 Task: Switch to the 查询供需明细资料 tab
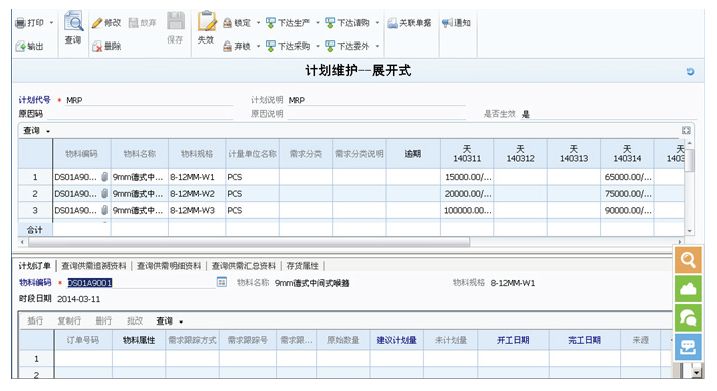169,266
